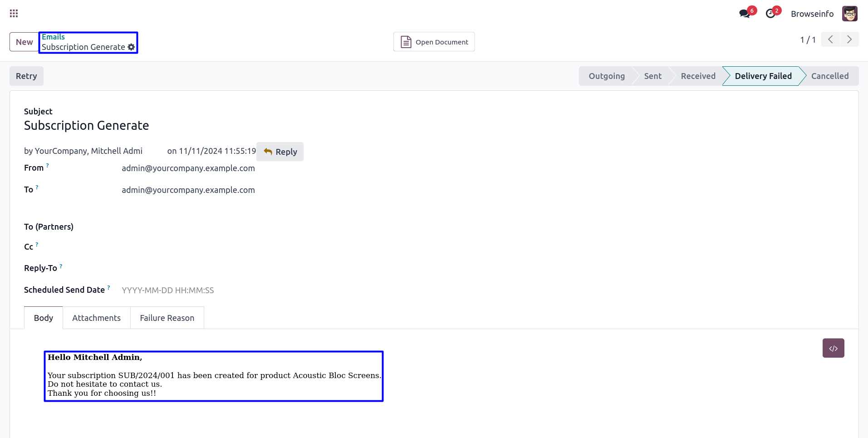Go to previous record arrow

click(830, 39)
